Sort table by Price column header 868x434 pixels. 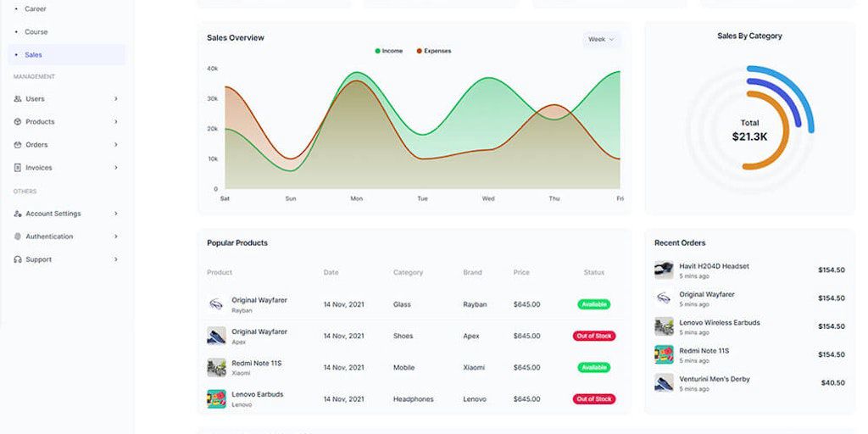coord(521,272)
